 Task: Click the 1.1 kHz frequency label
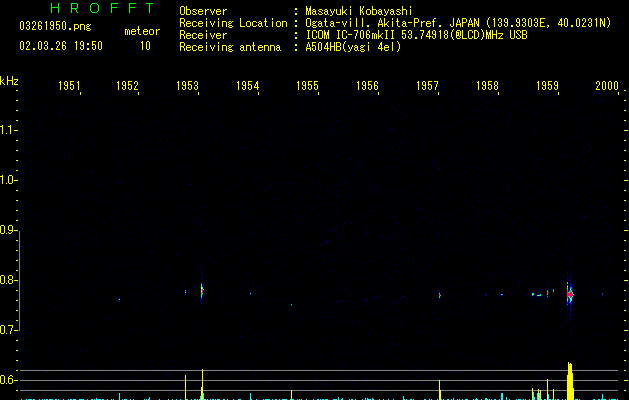click(x=8, y=130)
